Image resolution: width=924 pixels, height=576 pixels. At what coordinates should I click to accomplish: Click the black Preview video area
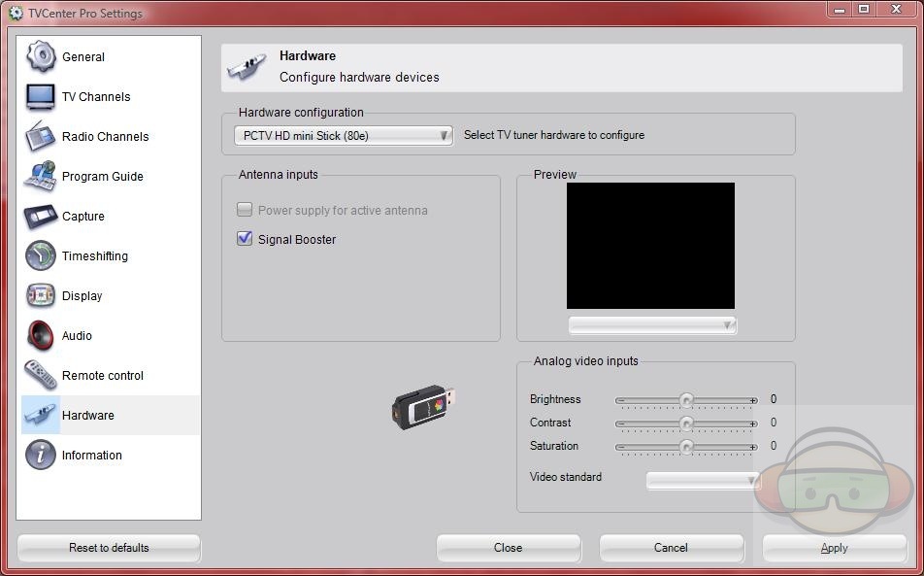[x=650, y=246]
